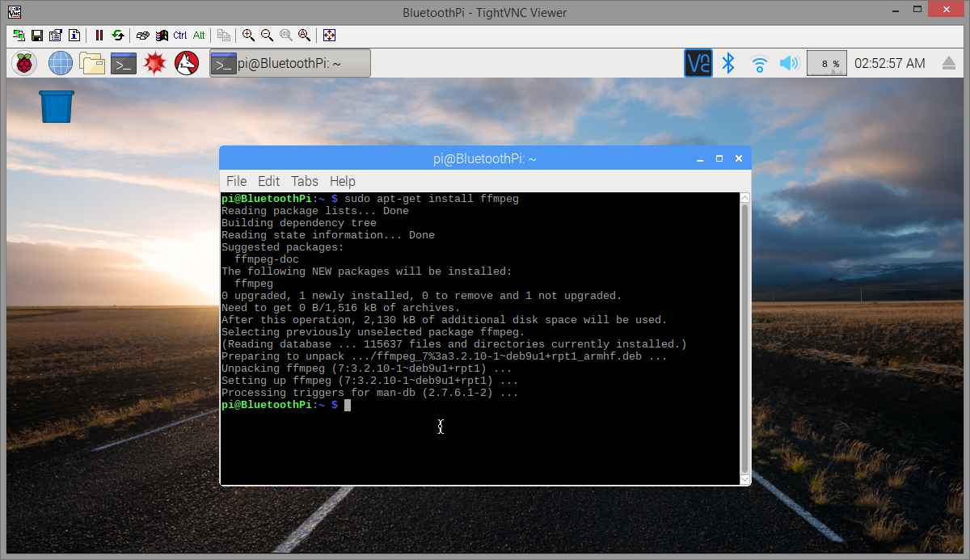This screenshot has height=560, width=970.
Task: Click the 'Building dependency tree' line
Action: tap(299, 223)
